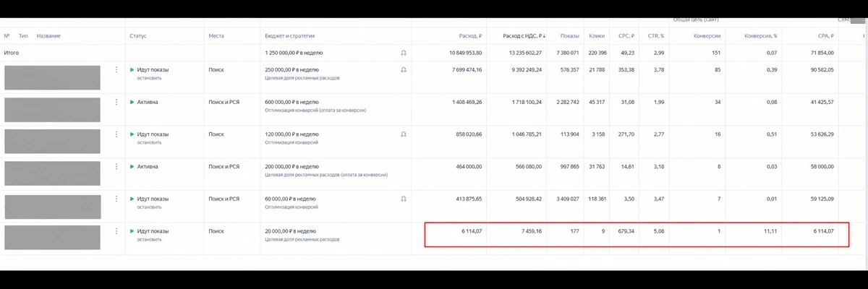Open three-dot menu for the 20 000,00 ₽ campaign
Screen dimensions: 868x289
[116, 231]
